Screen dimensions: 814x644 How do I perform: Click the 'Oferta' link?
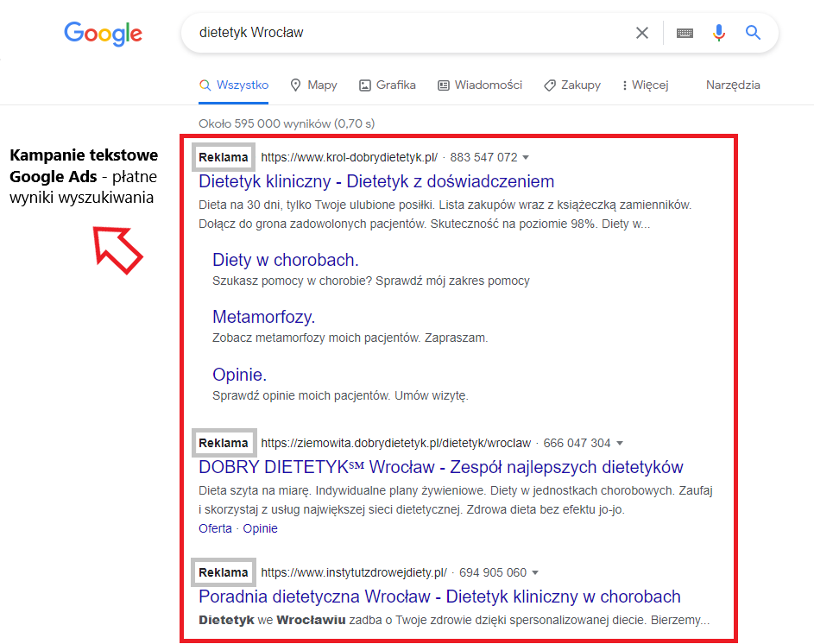(215, 528)
